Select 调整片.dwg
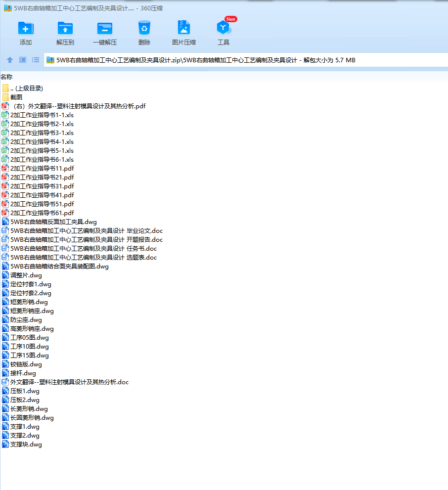The width and height of the screenshot is (448, 490). [22, 275]
